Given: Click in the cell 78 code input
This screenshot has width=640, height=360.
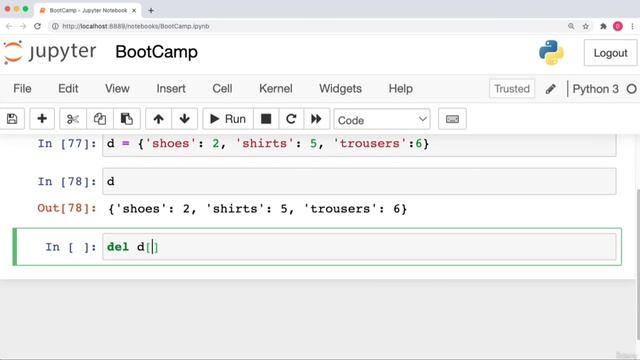Looking at the screenshot, I should (359, 181).
